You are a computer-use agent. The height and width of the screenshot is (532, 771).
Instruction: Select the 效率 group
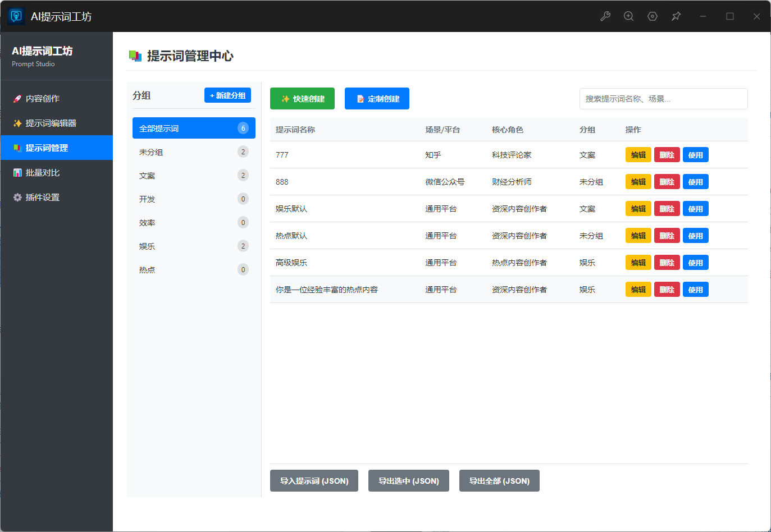pyautogui.click(x=194, y=223)
